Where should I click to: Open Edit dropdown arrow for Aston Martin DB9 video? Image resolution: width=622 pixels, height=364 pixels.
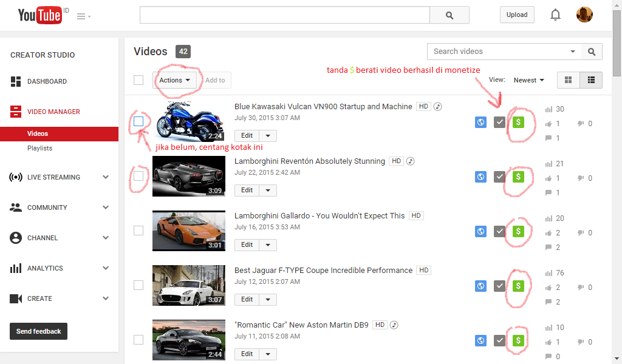(x=268, y=354)
